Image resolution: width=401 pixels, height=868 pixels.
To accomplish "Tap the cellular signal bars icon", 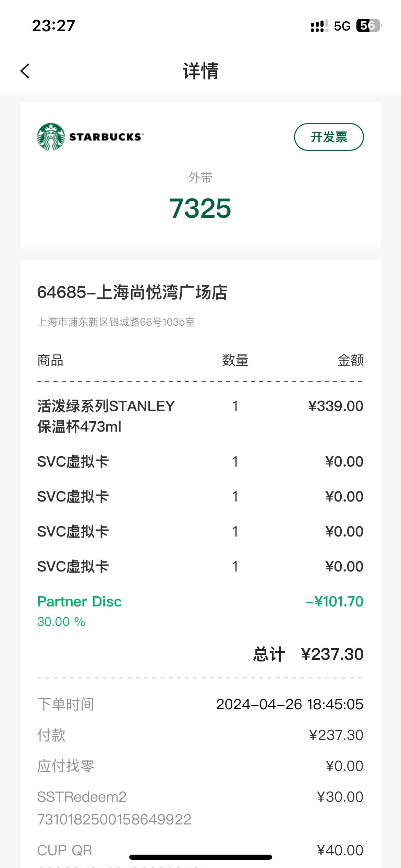I will (319, 26).
